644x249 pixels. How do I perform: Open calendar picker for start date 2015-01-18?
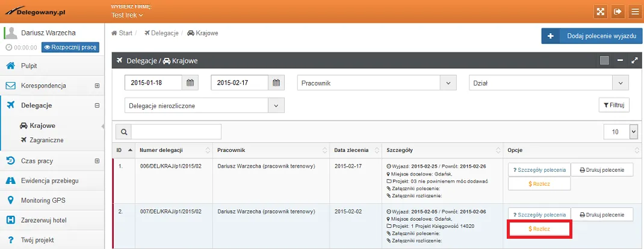[x=190, y=83]
